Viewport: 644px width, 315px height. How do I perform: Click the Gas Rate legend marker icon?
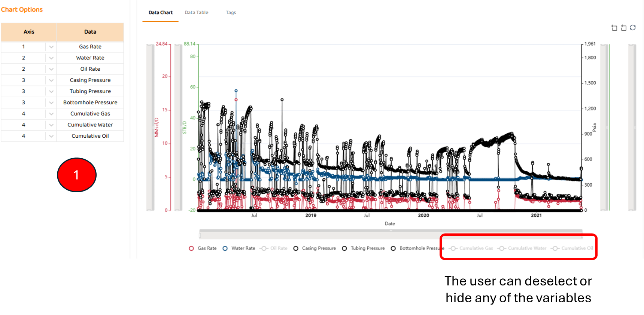[x=191, y=248]
